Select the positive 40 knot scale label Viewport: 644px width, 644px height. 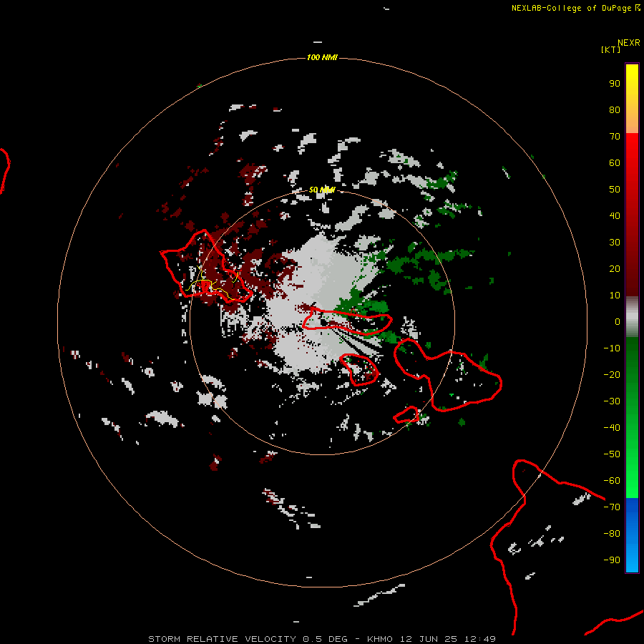tap(615, 216)
